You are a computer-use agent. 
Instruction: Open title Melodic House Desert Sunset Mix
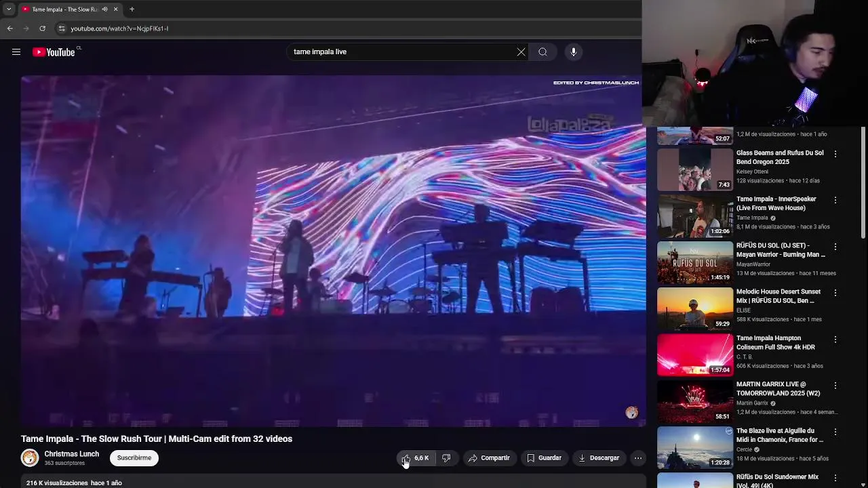(778, 296)
